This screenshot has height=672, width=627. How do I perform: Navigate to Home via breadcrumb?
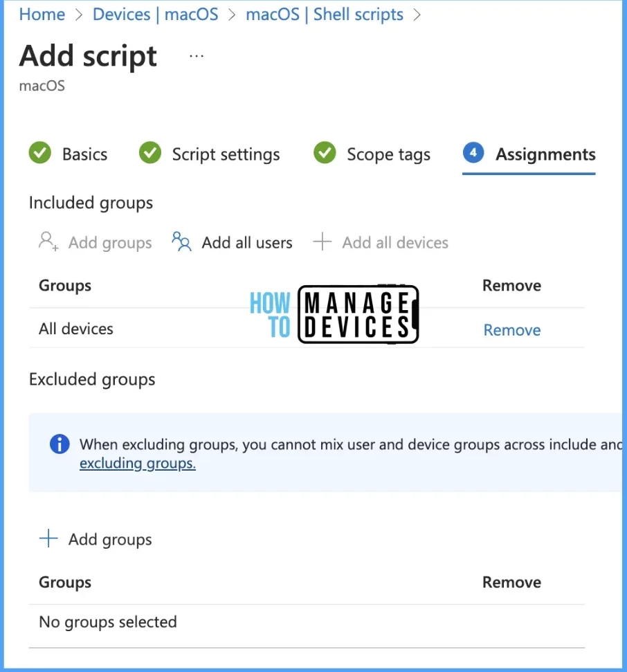click(42, 14)
